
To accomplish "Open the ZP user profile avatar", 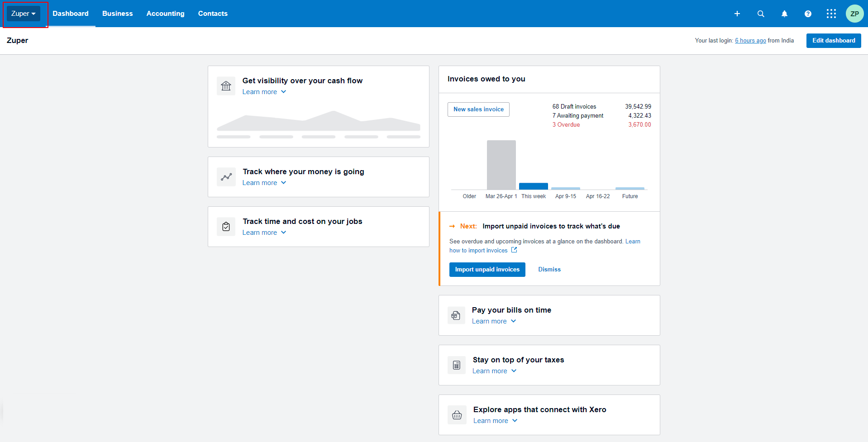I will pyautogui.click(x=854, y=14).
